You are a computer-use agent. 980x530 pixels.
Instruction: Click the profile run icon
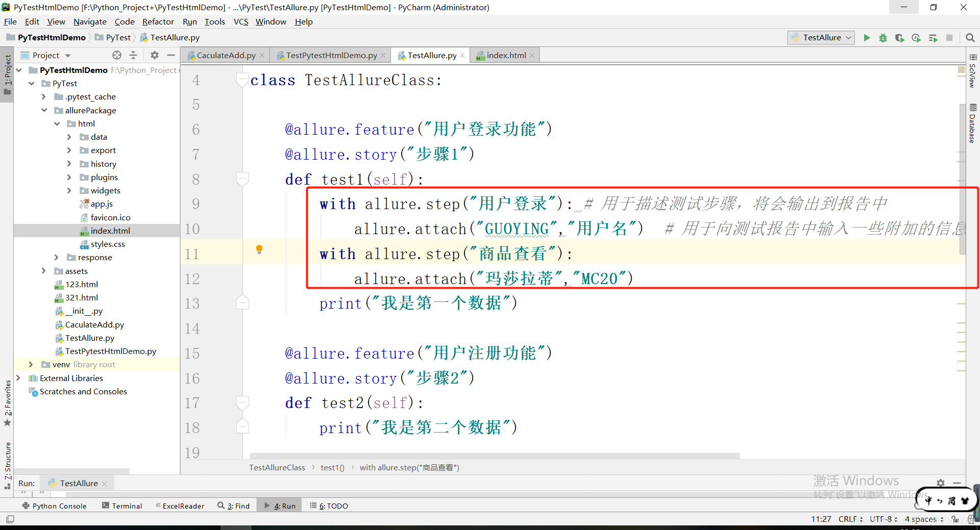coord(916,38)
